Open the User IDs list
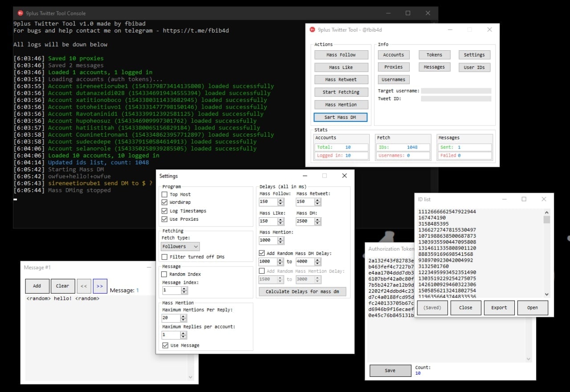 [x=474, y=67]
